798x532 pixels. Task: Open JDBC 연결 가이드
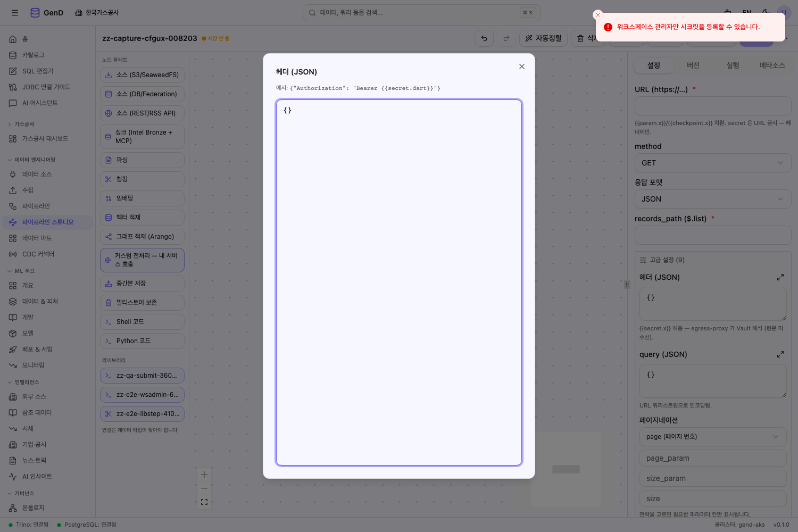click(x=48, y=87)
